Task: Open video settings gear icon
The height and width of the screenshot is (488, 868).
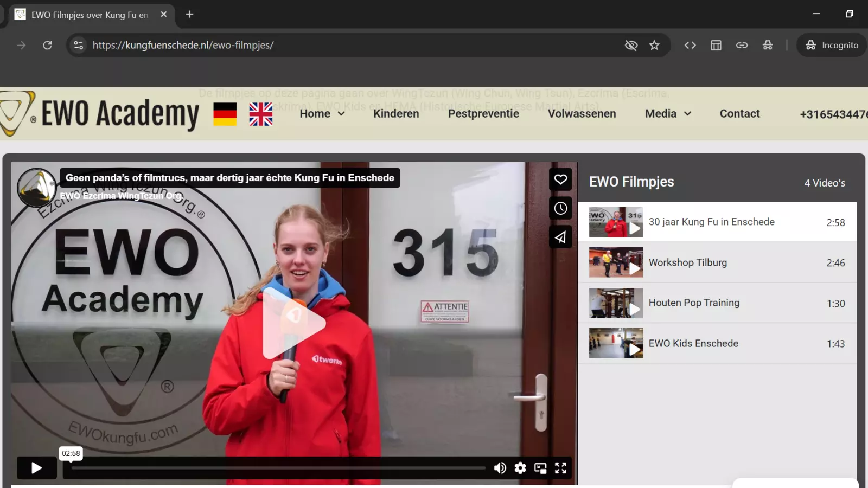Action: pyautogui.click(x=520, y=468)
